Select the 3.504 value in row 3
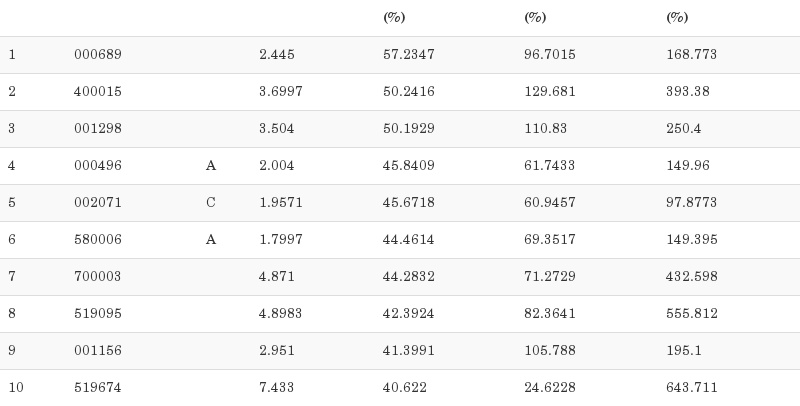The image size is (800, 406). coord(277,129)
